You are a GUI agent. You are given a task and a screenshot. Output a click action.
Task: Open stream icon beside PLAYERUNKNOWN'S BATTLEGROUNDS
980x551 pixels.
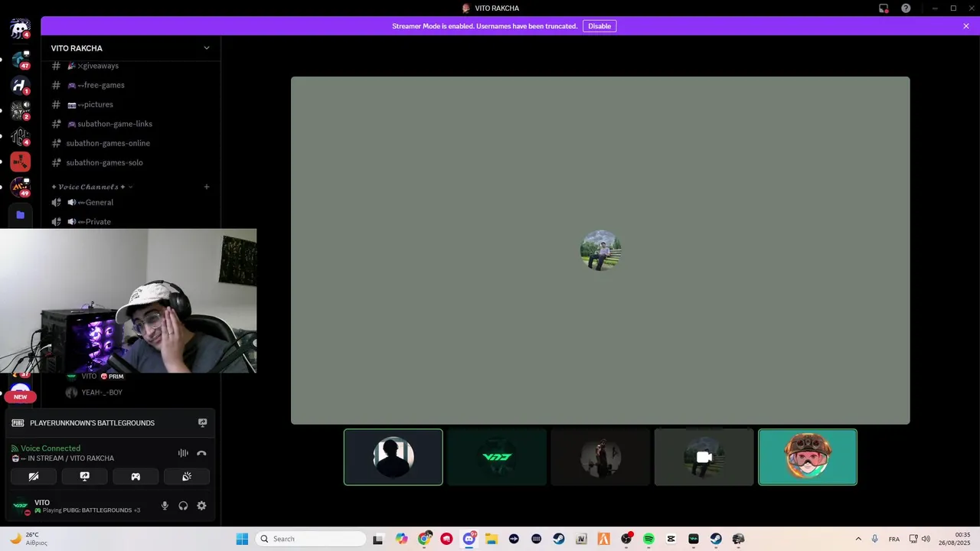pyautogui.click(x=203, y=422)
